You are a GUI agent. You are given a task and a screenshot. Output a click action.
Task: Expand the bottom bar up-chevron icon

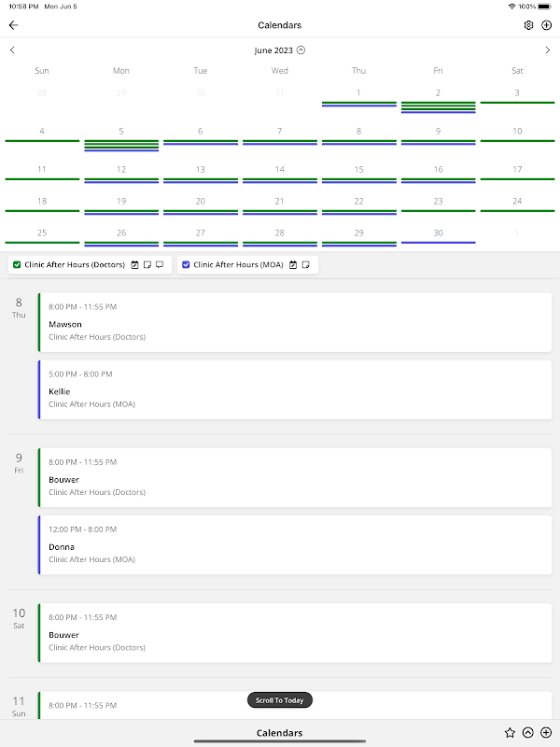pyautogui.click(x=527, y=733)
